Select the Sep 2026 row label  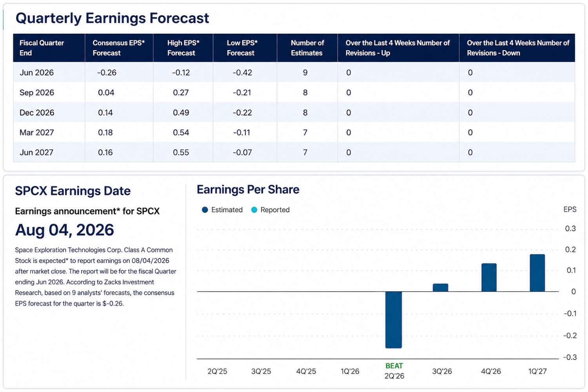tap(37, 93)
